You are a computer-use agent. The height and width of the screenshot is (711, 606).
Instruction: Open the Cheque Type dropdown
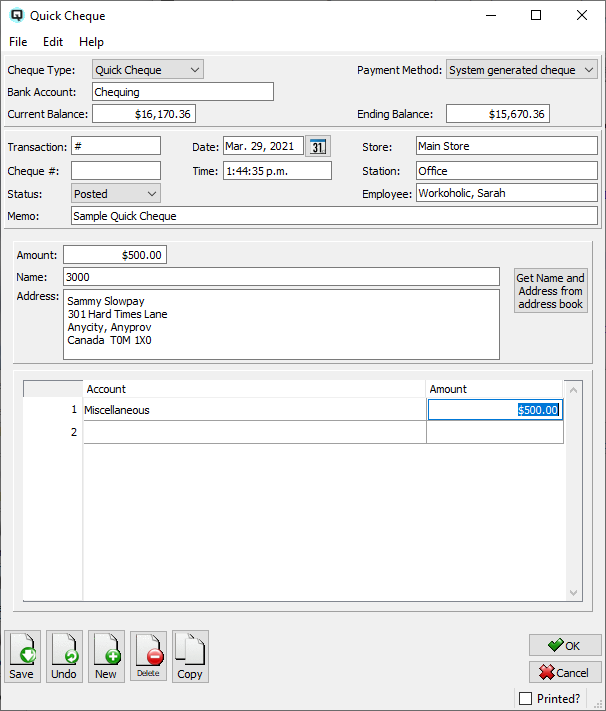[x=148, y=70]
